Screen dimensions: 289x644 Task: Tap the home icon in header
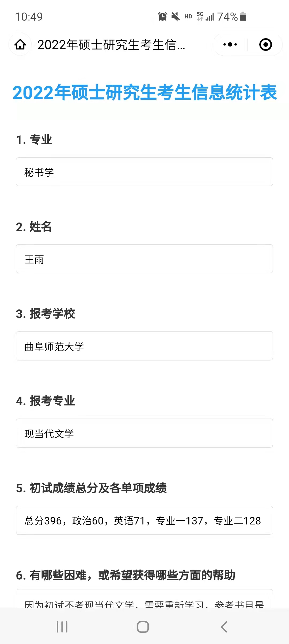click(20, 45)
